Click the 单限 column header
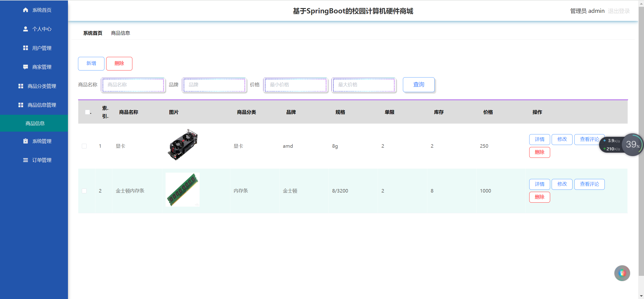Screen dimensions: 644x299 tap(389, 112)
